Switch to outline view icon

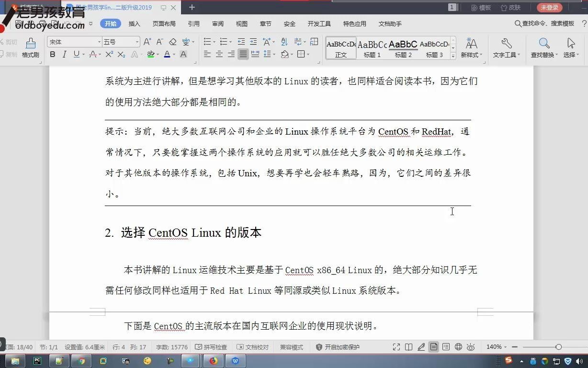coord(446,347)
